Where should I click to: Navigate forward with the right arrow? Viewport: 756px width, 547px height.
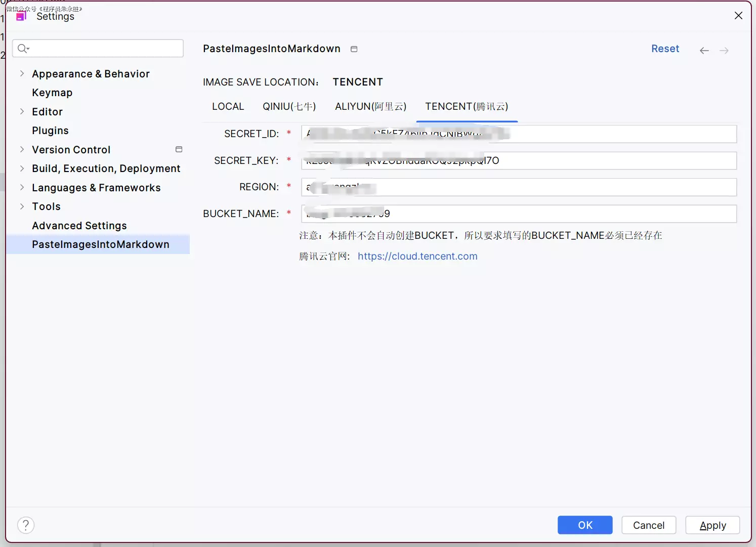click(x=724, y=51)
